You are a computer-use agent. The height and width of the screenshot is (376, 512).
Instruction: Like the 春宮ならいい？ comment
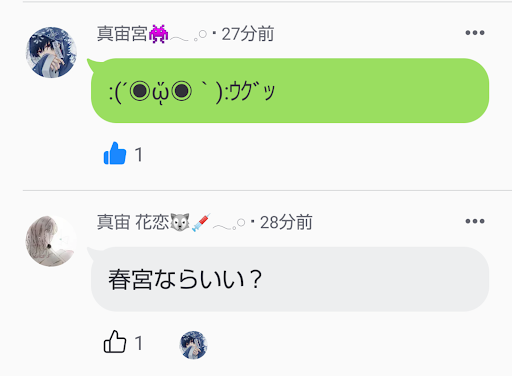click(115, 342)
